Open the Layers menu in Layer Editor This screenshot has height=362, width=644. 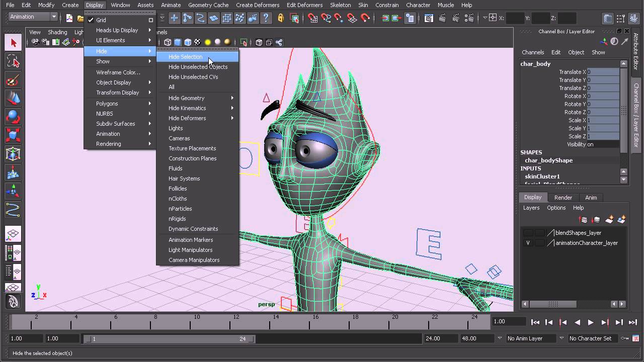click(531, 208)
